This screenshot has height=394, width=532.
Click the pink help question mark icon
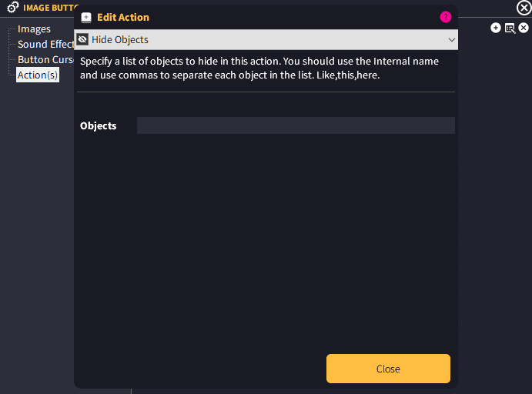pos(446,17)
